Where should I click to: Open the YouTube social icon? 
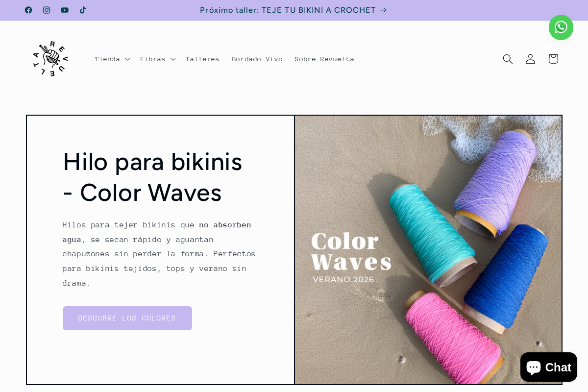(x=65, y=10)
